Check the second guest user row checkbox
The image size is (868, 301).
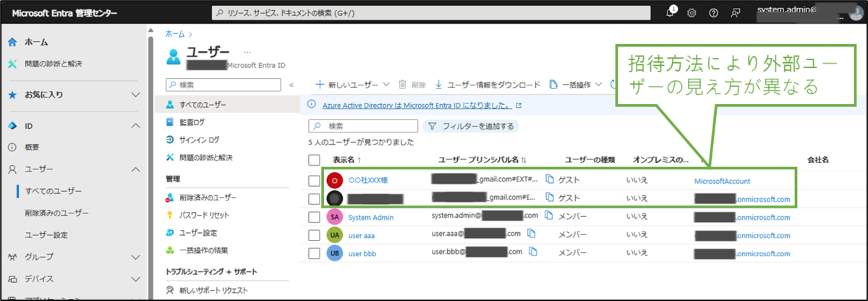pyautogui.click(x=314, y=198)
